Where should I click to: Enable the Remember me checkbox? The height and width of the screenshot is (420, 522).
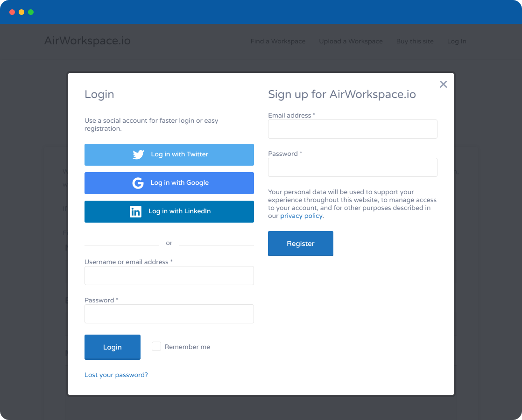(156, 346)
